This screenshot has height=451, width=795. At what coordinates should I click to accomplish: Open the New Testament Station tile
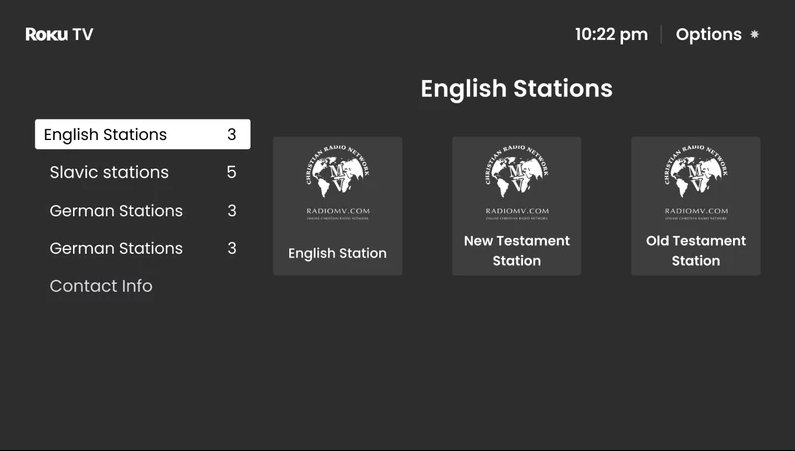point(517,206)
